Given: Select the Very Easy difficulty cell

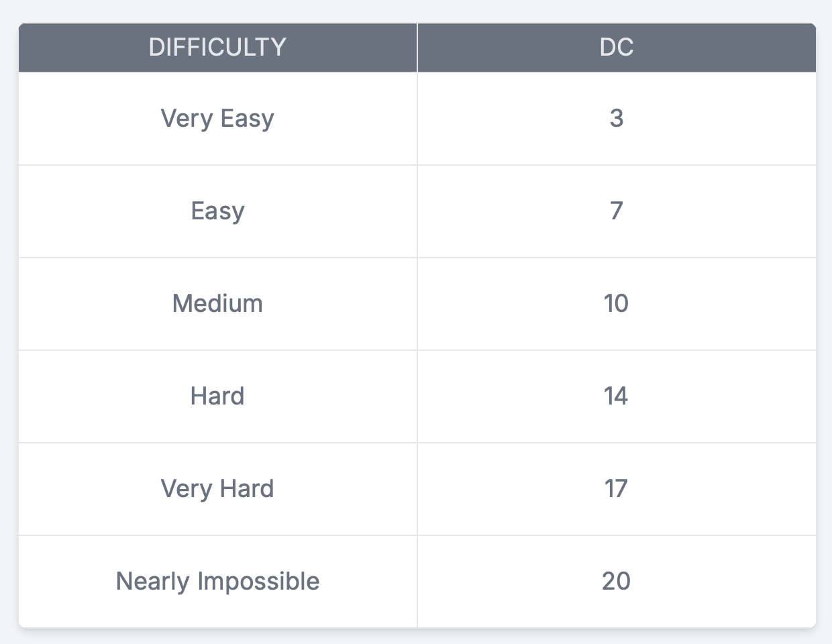Looking at the screenshot, I should (x=217, y=119).
